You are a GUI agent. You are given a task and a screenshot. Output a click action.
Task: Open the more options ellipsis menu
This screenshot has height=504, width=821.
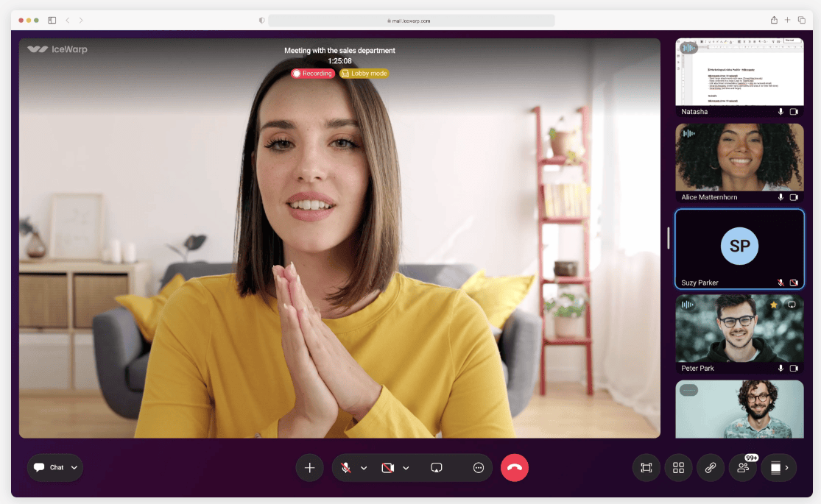click(x=479, y=468)
